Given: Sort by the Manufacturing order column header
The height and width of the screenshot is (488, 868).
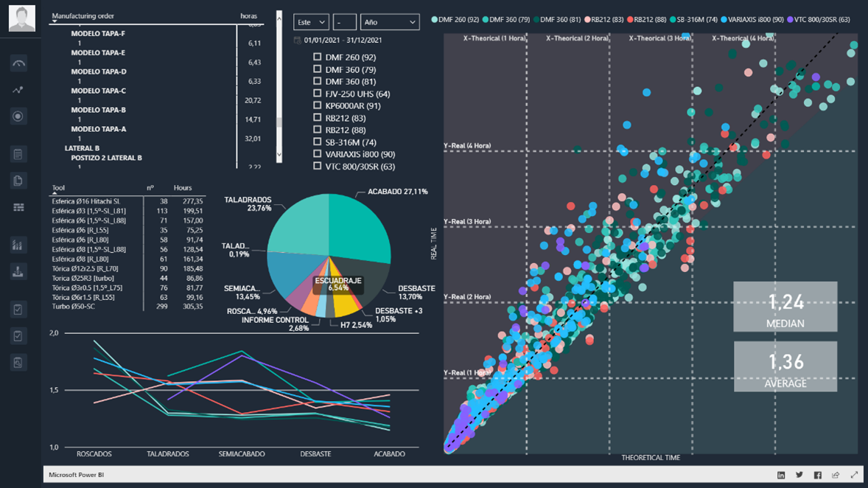Looking at the screenshot, I should coord(83,16).
